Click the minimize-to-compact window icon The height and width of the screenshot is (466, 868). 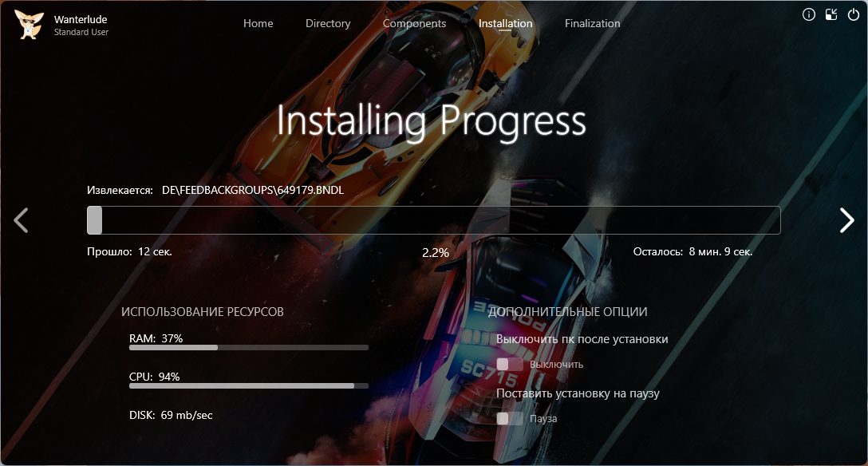click(x=831, y=14)
